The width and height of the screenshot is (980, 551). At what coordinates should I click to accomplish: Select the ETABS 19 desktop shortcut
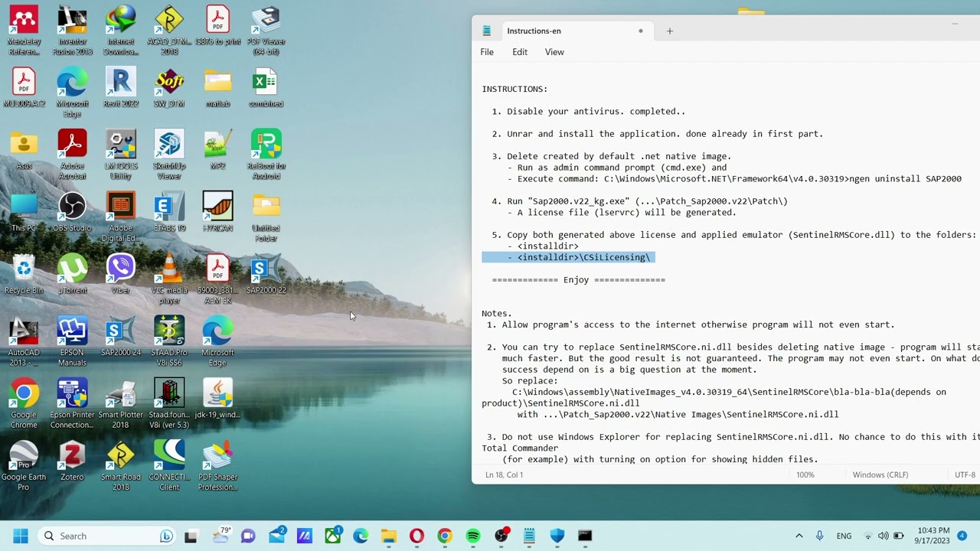coord(169,212)
